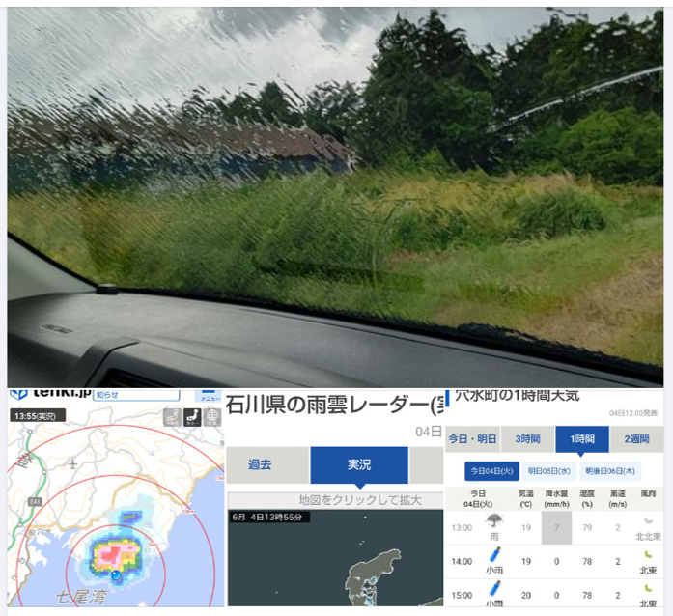The width and height of the screenshot is (673, 616).
Task: Click the 地図をクリックして拡大 bar
Action: [336, 500]
